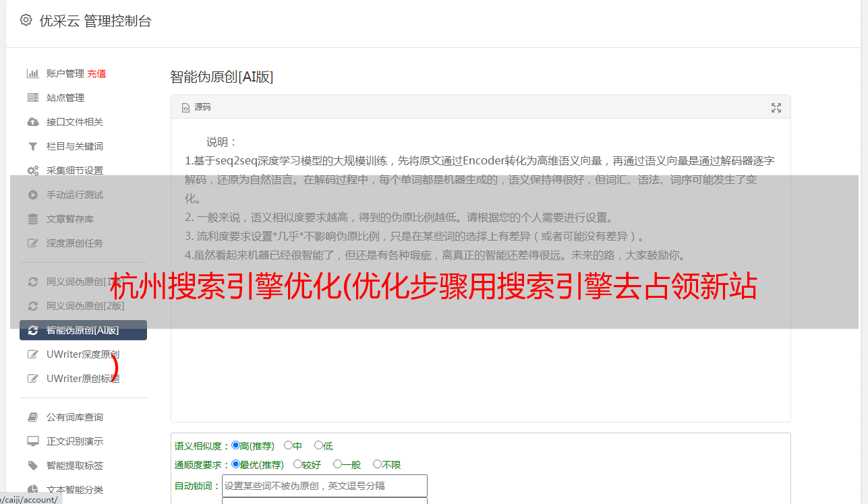Click the edit icon for UWriter原创标题
This screenshot has height=504, width=868.
pos(32,379)
